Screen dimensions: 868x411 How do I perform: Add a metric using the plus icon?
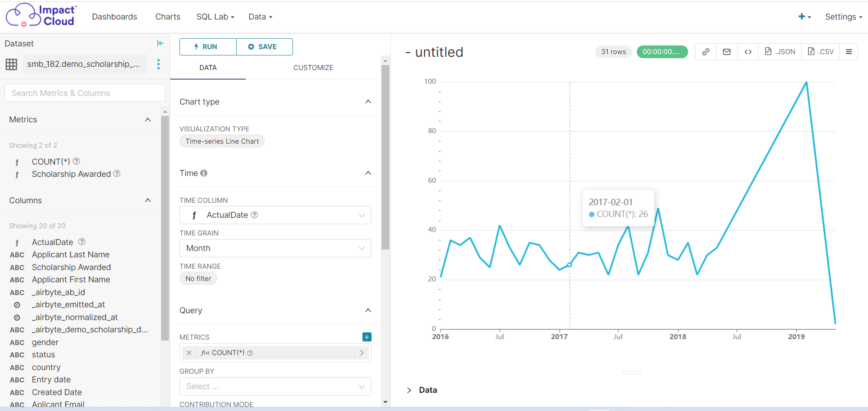click(x=367, y=337)
